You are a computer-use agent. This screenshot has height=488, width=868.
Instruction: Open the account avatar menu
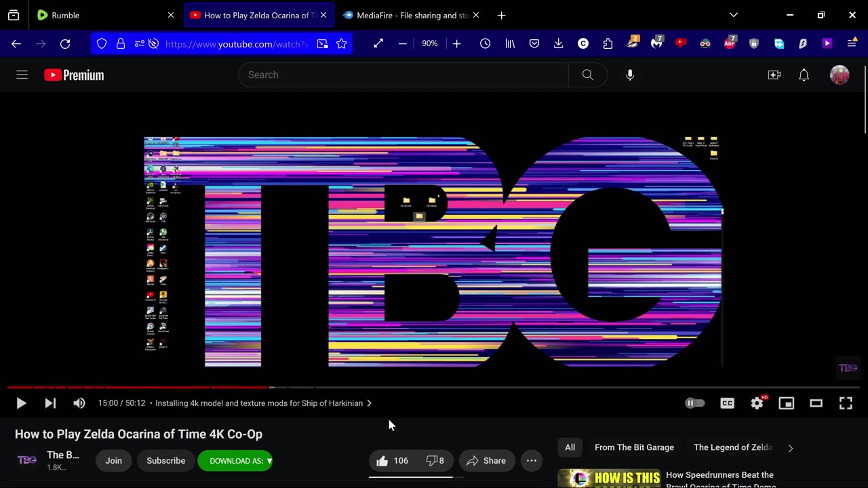840,75
